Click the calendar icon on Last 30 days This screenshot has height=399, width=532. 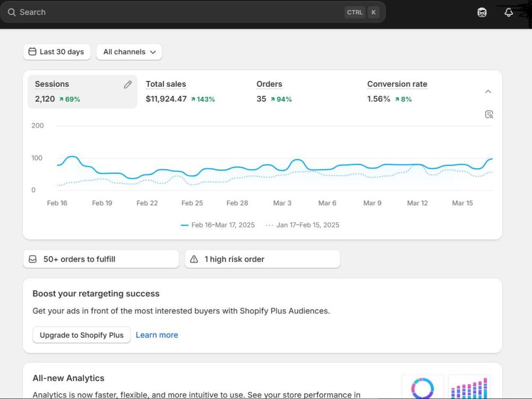point(32,52)
